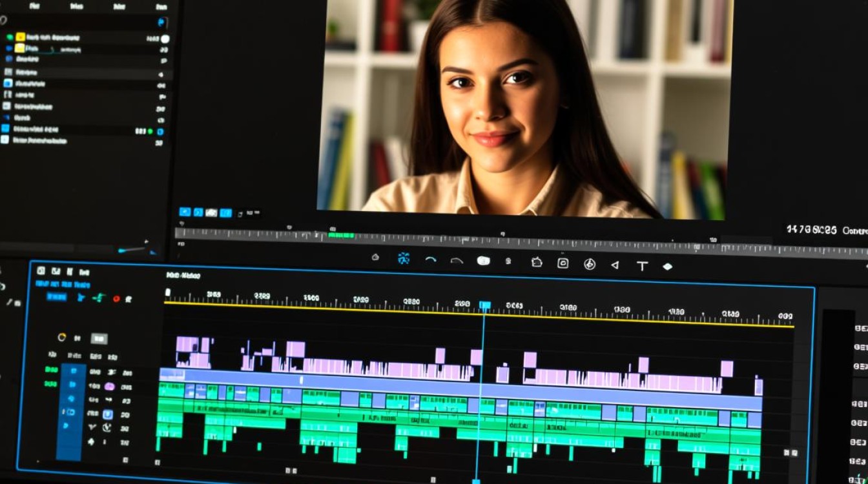Open the last tab at project panel top
The image size is (868, 484).
(x=161, y=7)
